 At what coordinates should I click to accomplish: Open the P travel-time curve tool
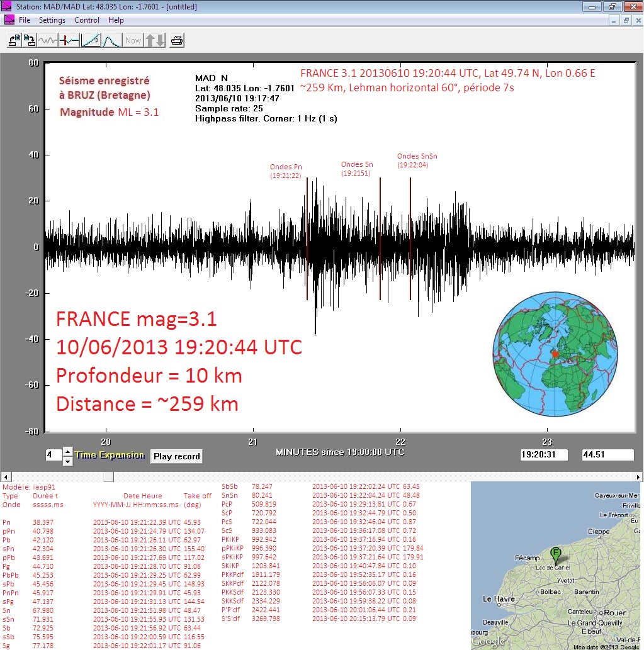pos(91,40)
